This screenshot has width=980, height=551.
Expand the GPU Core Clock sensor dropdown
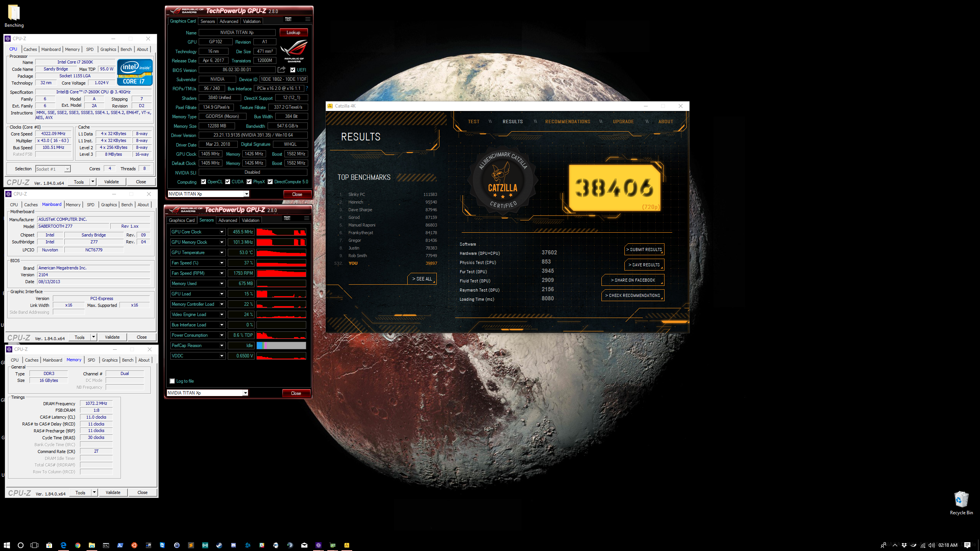[222, 232]
